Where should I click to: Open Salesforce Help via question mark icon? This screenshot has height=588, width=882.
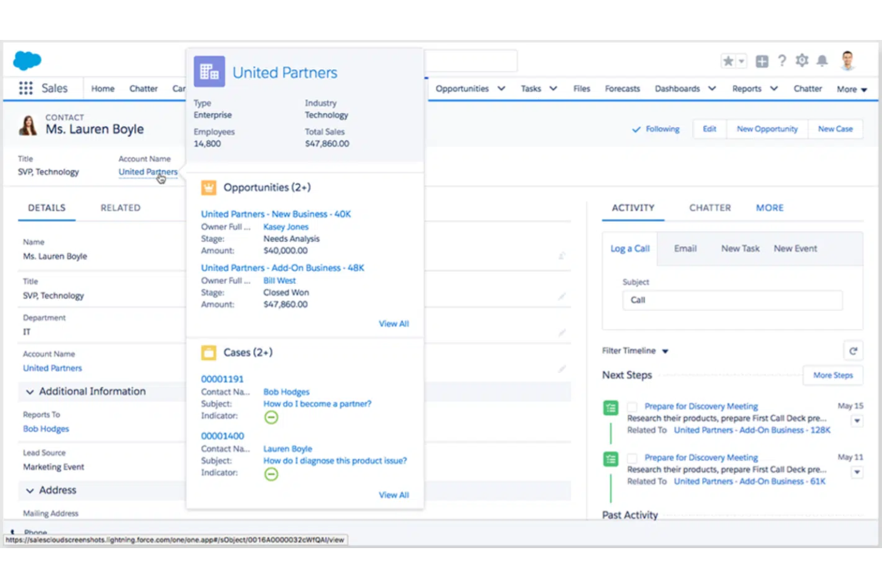782,60
